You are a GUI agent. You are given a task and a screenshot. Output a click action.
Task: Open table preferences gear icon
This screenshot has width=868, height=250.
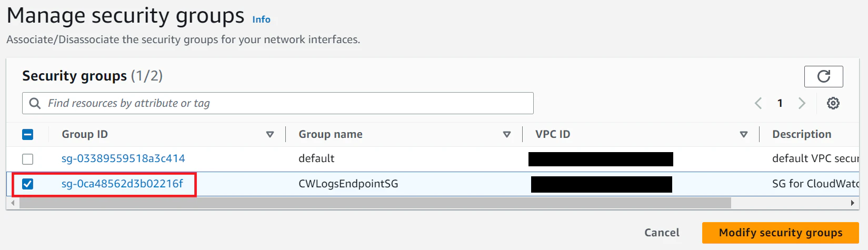tap(833, 103)
